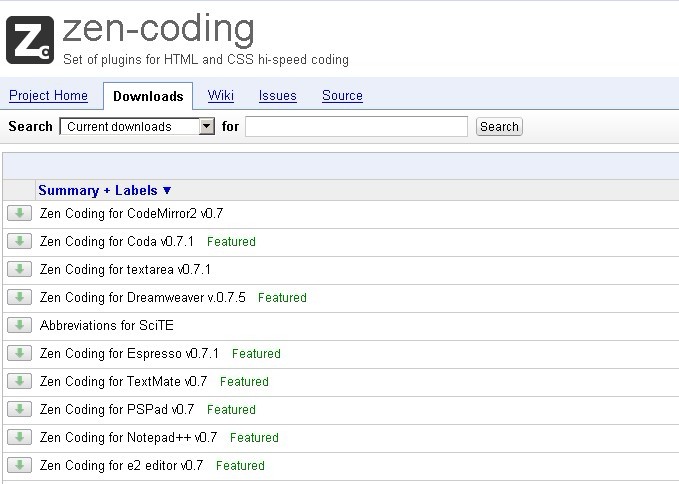Screen dimensions: 679x484
Task: Switch to the Project Home tab
Action: (48, 95)
